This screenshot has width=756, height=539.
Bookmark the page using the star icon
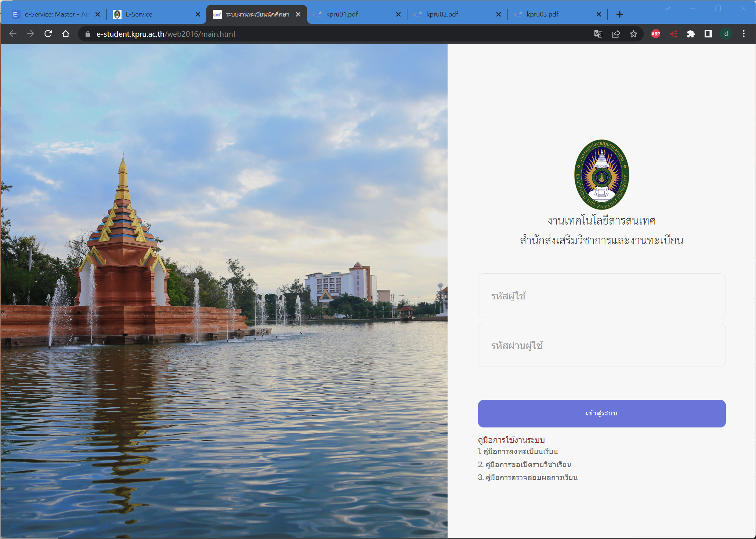(634, 34)
